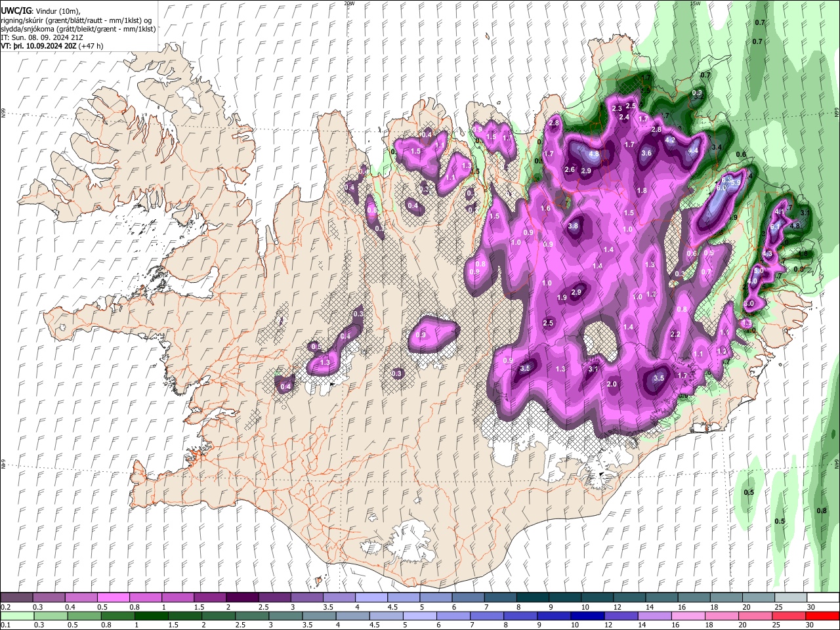
Task: Click the 6.1 value in the Eastfjords
Action: point(775,226)
